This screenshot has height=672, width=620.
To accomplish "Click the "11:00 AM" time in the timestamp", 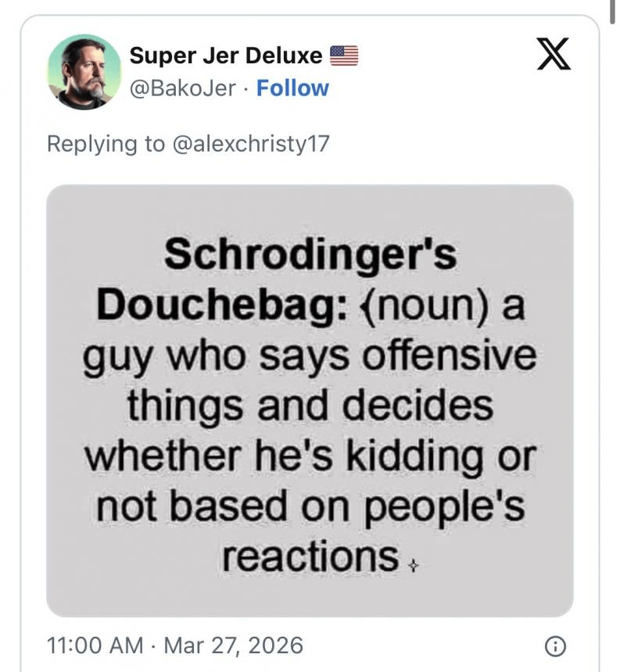I will pyautogui.click(x=95, y=645).
